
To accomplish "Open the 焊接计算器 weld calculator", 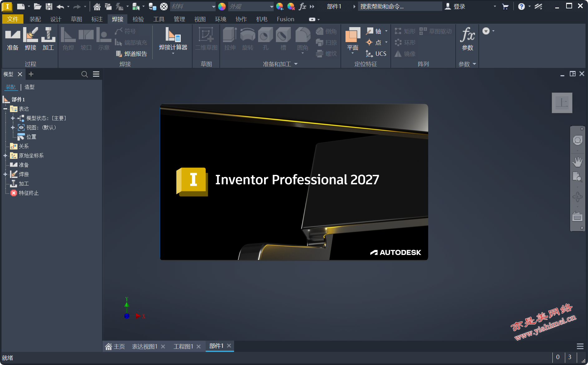I will point(173,39).
